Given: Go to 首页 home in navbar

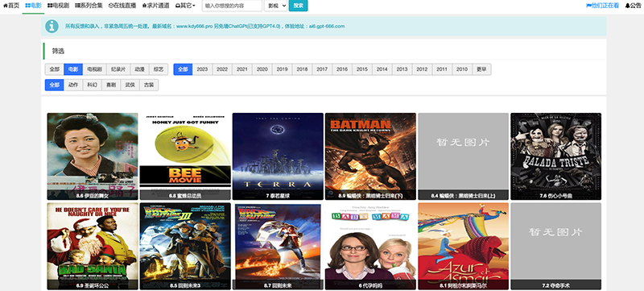Looking at the screenshot, I should 11,6.
